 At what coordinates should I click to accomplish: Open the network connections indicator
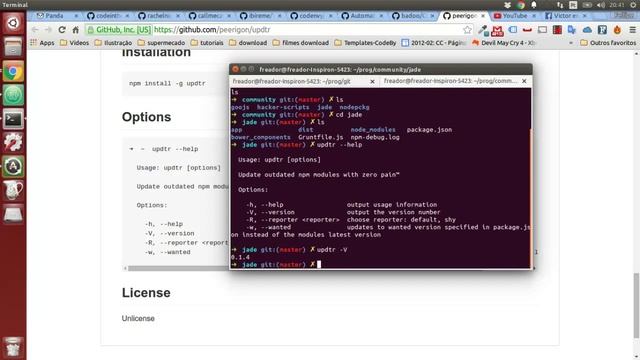(x=560, y=5)
